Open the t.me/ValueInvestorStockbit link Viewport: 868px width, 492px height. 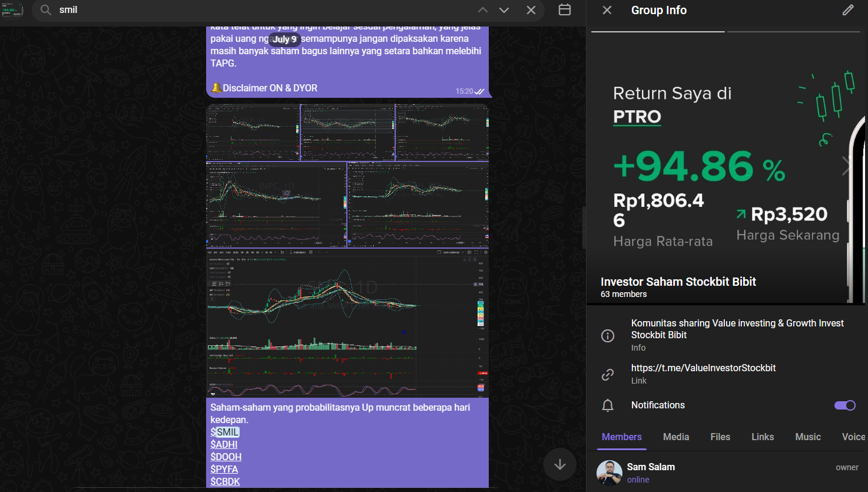[x=703, y=368]
